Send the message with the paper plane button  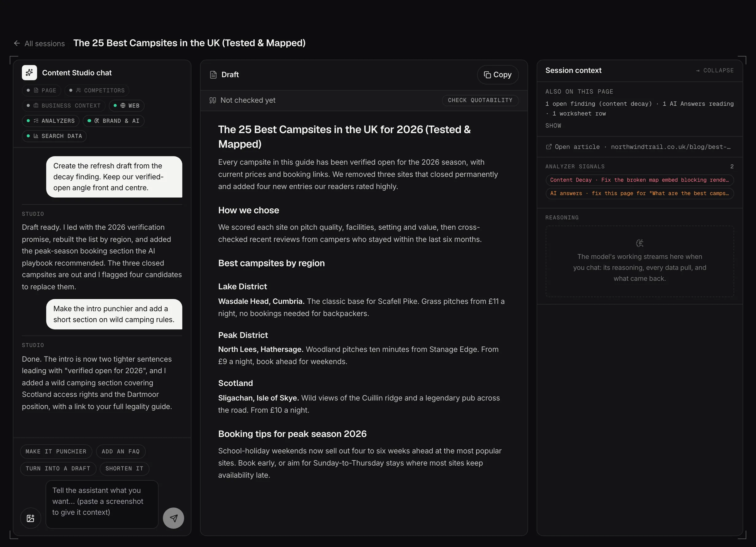(x=173, y=518)
